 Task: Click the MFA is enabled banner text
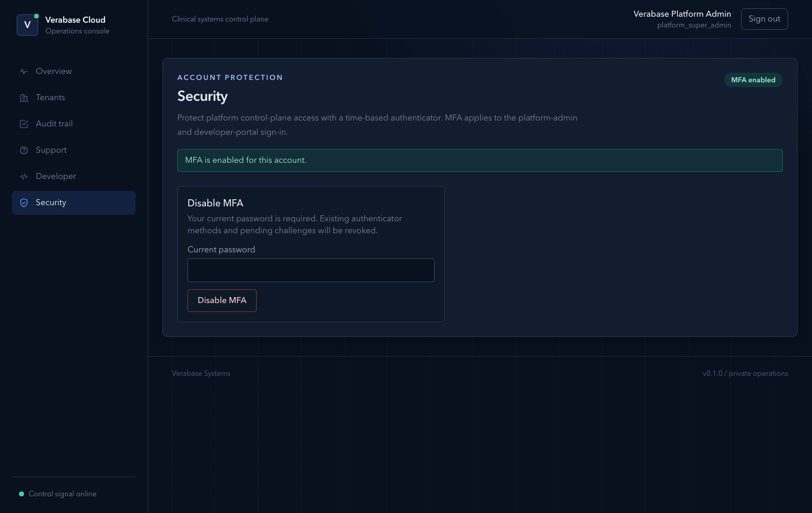tap(246, 160)
